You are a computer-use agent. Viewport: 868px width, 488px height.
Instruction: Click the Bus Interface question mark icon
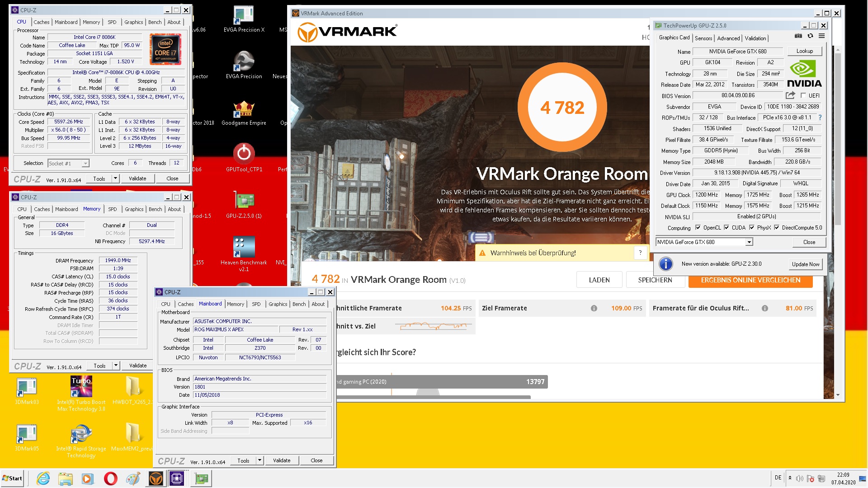[820, 117]
